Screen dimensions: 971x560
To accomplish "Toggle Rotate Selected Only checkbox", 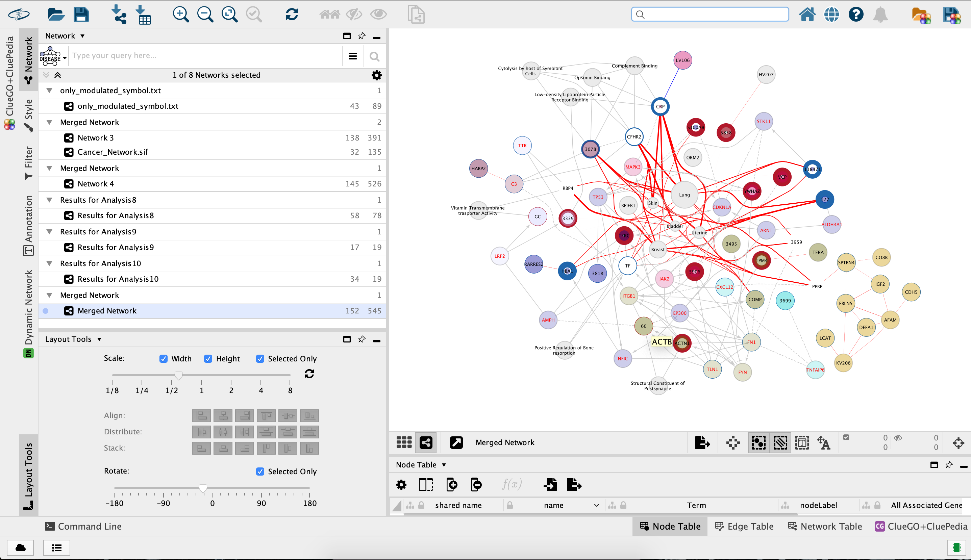I will (260, 471).
